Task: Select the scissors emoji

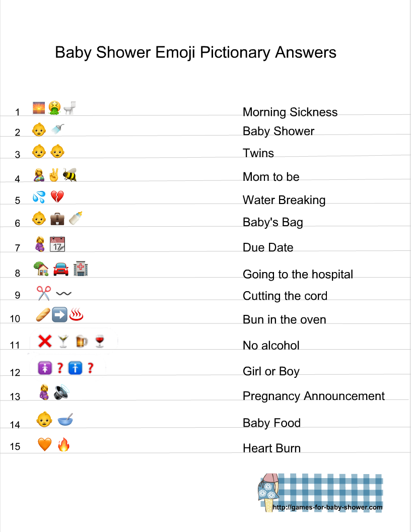Action: (44, 293)
